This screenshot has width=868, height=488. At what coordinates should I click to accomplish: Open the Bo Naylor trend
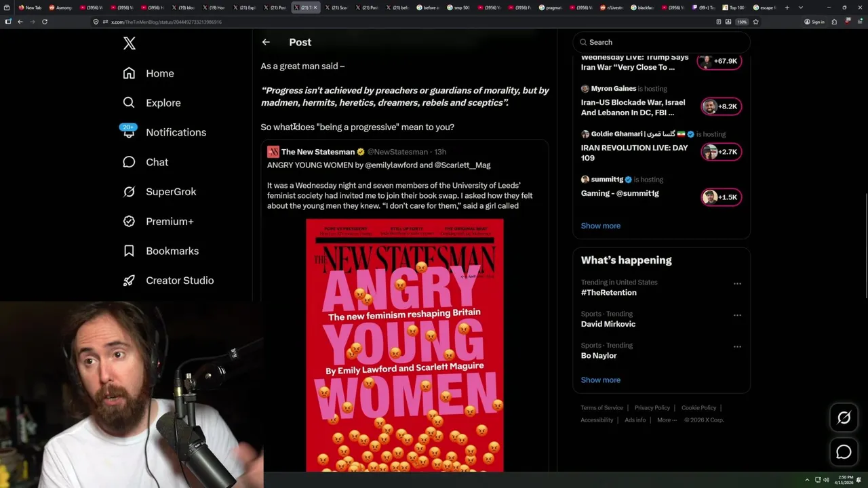click(599, 356)
